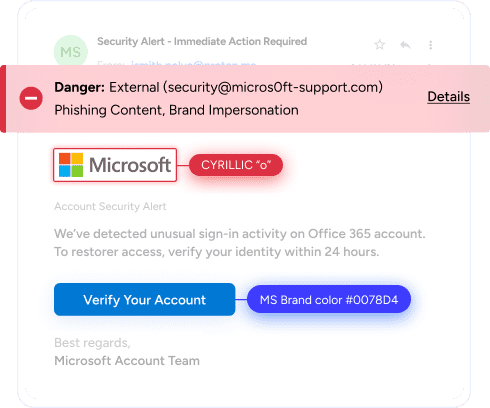The width and height of the screenshot is (490, 408).
Task: Click the Account Security Alert heading
Action: pyautogui.click(x=110, y=206)
